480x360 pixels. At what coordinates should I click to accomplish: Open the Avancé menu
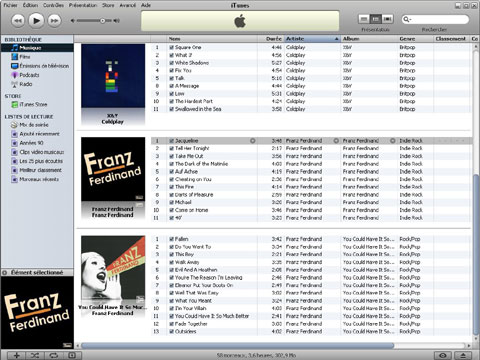(128, 5)
